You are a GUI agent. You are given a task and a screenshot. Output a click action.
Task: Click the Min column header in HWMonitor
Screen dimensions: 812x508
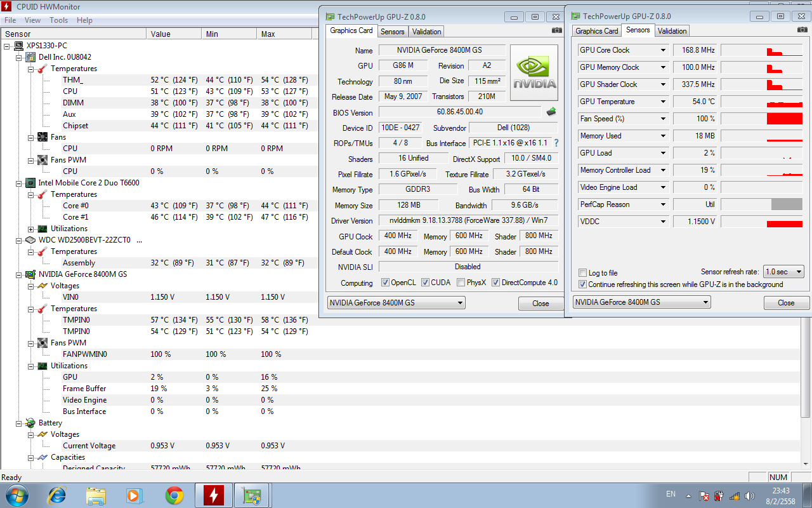[x=229, y=34]
